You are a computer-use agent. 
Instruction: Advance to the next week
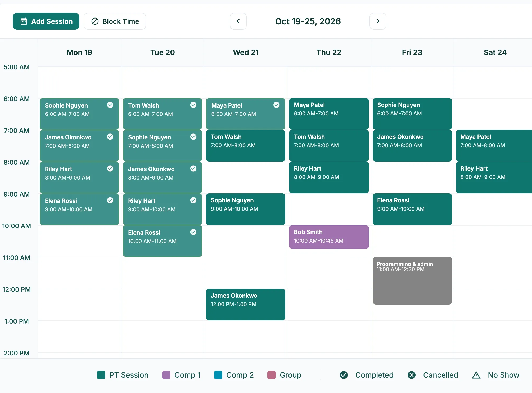point(378,21)
